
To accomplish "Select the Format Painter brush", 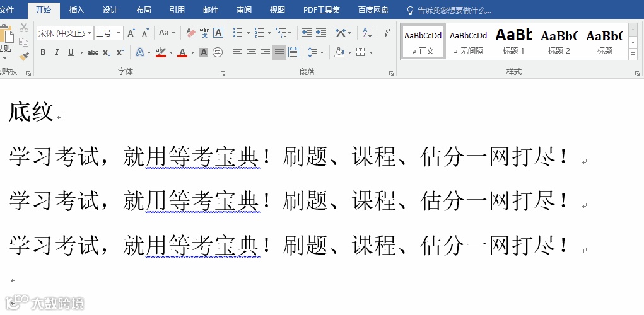I will [x=24, y=56].
